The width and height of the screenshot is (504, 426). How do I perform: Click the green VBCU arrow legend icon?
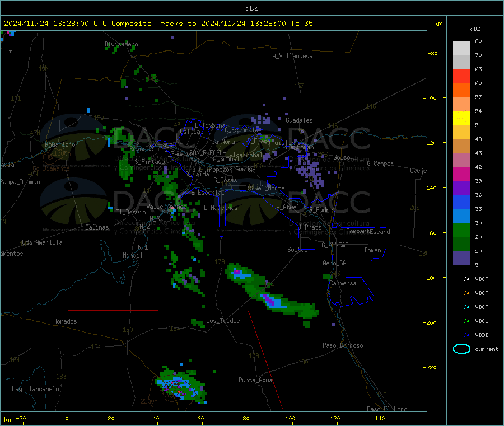pyautogui.click(x=461, y=321)
